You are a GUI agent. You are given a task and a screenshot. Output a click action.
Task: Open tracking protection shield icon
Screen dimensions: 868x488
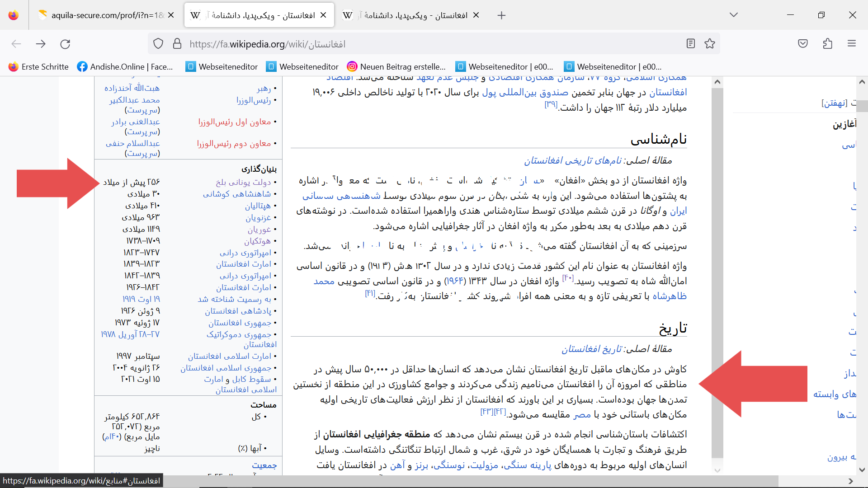(158, 44)
